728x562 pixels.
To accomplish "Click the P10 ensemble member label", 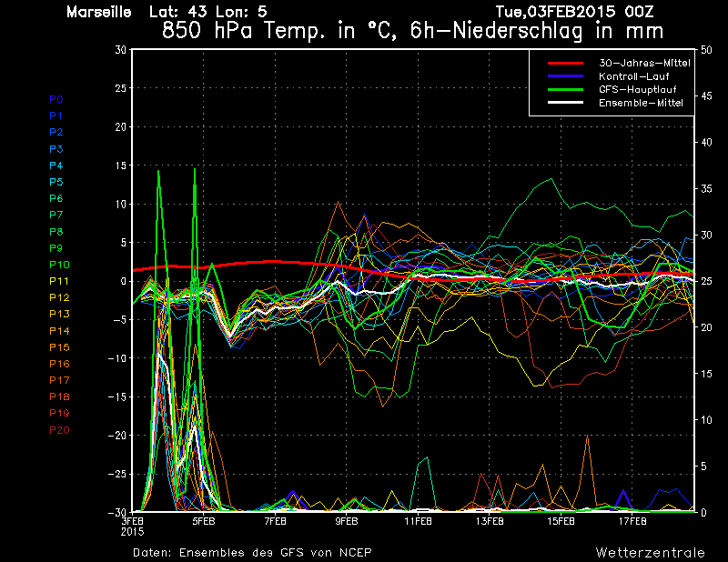I will [58, 265].
